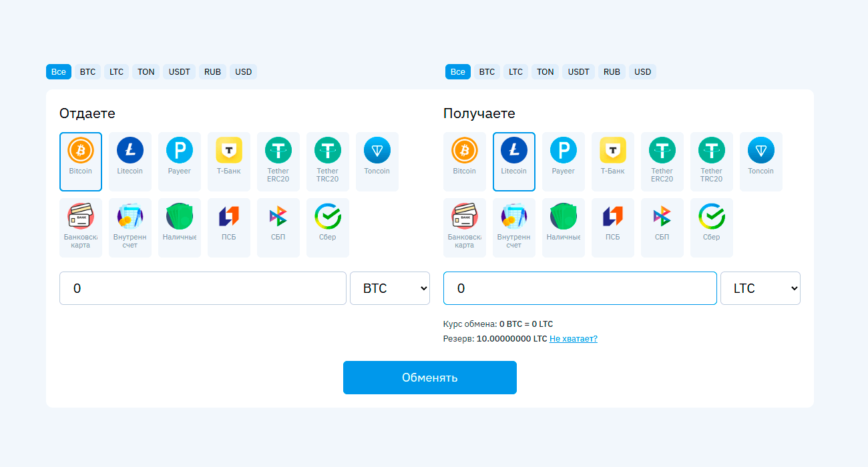
Task: Open the Не хватает? reserve link
Action: (x=574, y=339)
